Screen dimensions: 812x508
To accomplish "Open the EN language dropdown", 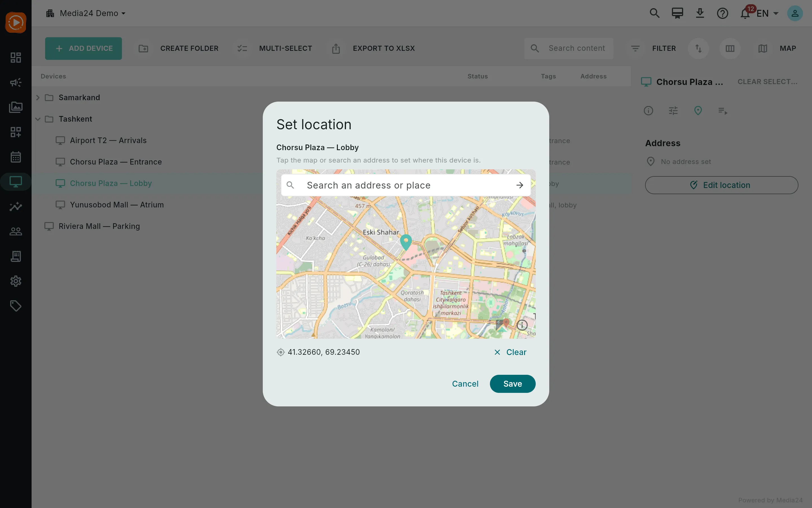I will [768, 14].
